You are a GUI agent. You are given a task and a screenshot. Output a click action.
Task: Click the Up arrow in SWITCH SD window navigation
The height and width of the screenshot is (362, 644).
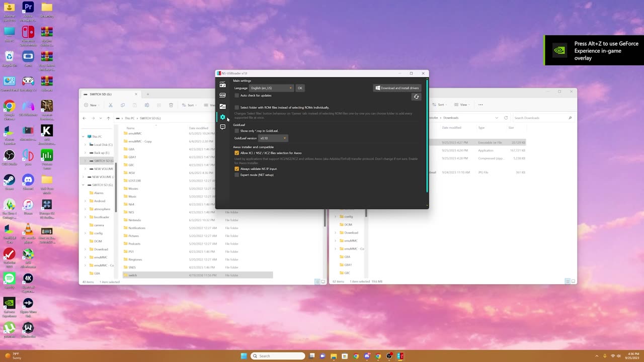click(x=108, y=118)
